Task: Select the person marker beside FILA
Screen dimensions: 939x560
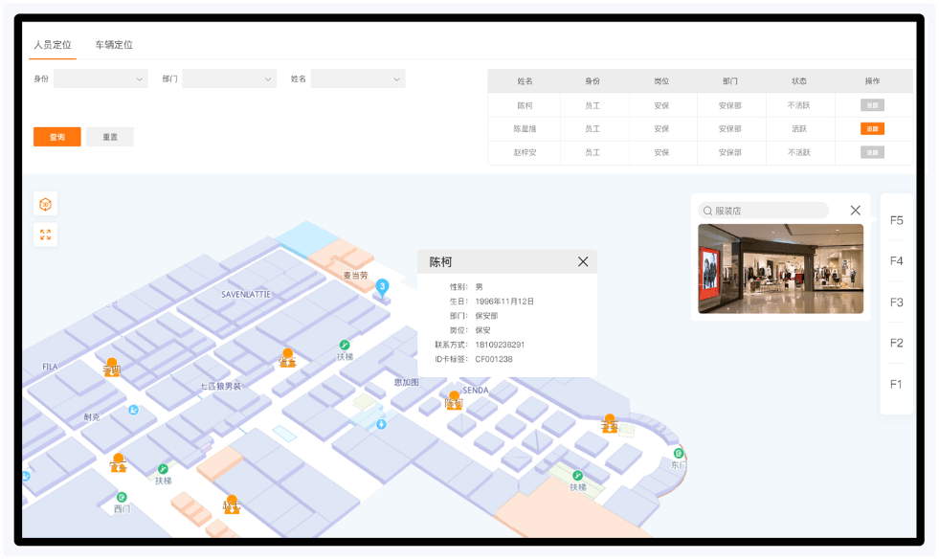Action: point(112,368)
